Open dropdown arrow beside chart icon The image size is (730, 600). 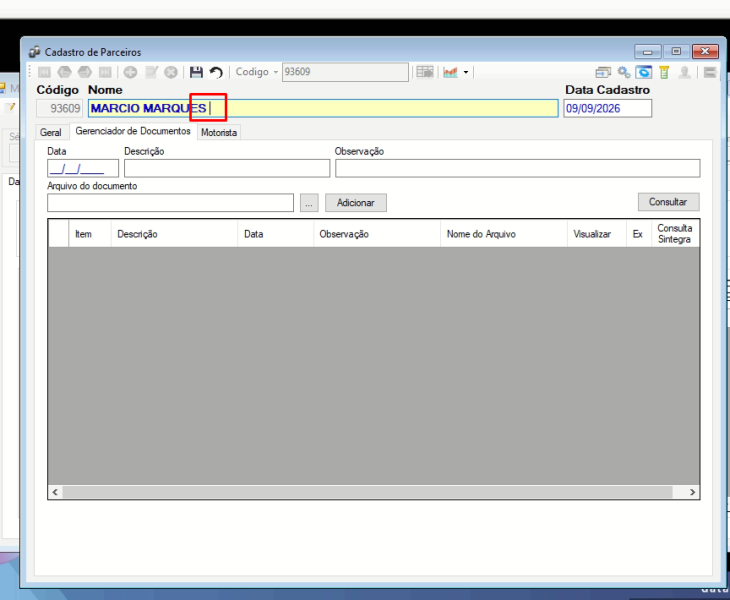pos(466,72)
